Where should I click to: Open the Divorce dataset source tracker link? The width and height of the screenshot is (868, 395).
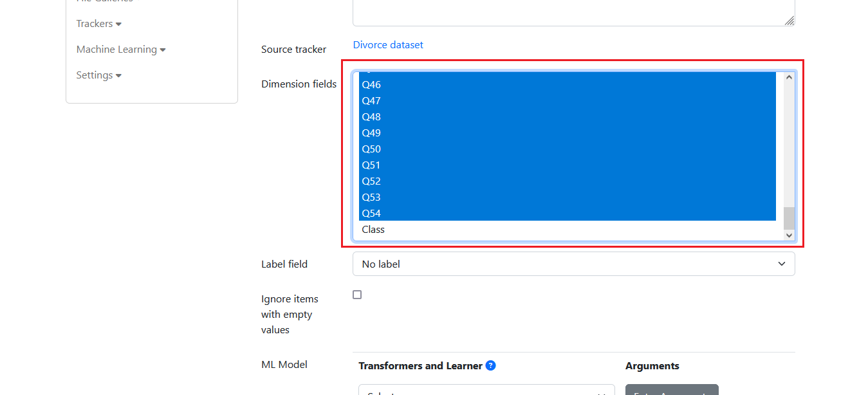[x=388, y=45]
